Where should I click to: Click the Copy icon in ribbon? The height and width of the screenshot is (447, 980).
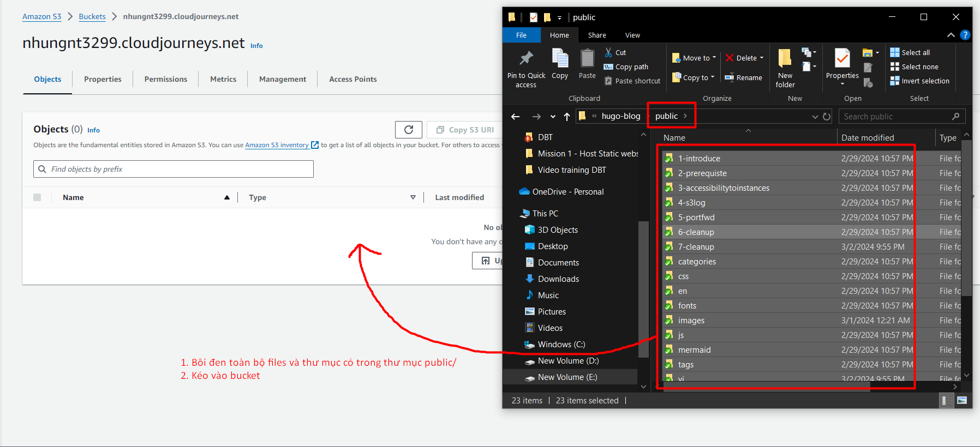tap(560, 58)
